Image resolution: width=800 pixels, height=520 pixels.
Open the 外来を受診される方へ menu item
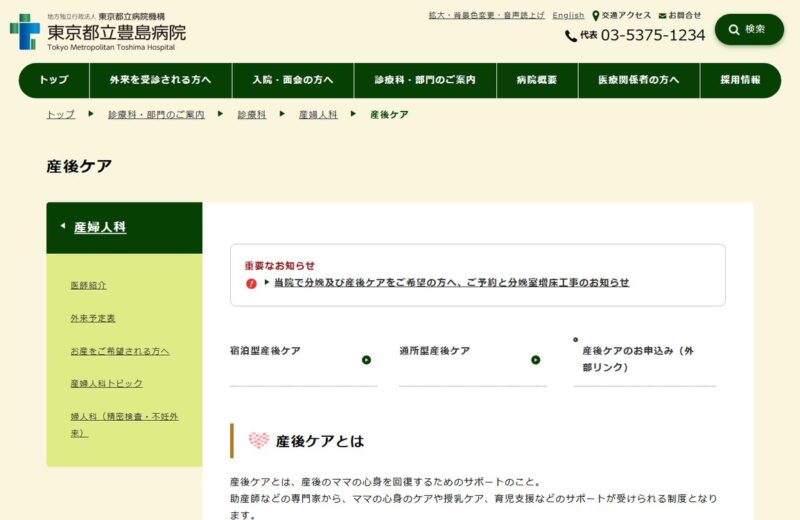click(160, 80)
